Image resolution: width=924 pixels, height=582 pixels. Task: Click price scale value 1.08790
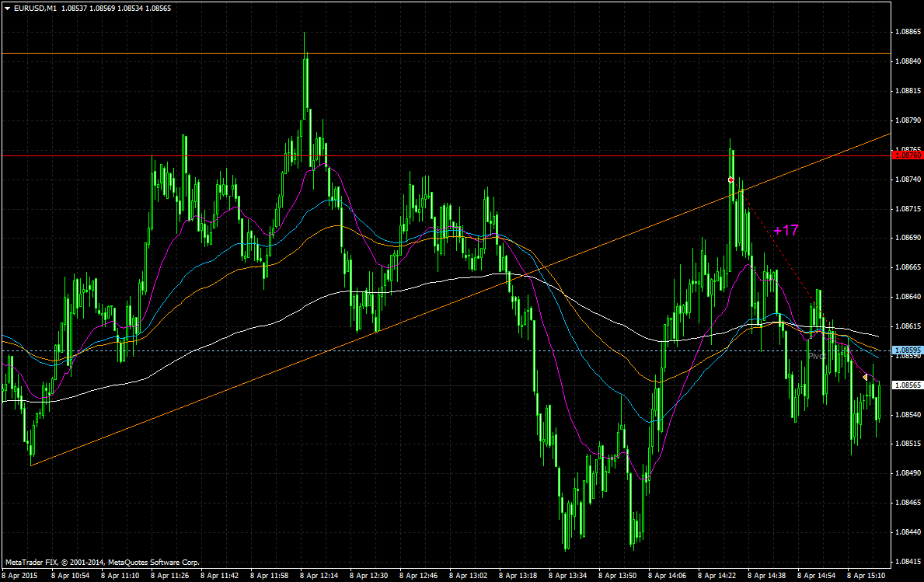click(x=908, y=120)
